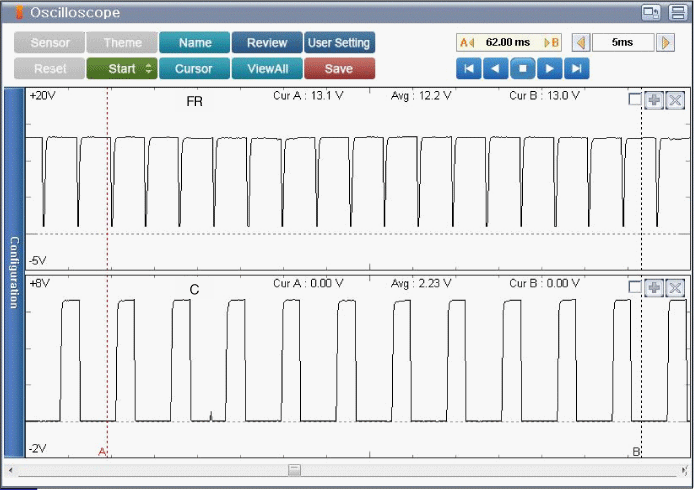Viewport: 694px width, 490px height.
Task: Click the C channel Cur A 0.00 V reading
Action: [x=308, y=283]
